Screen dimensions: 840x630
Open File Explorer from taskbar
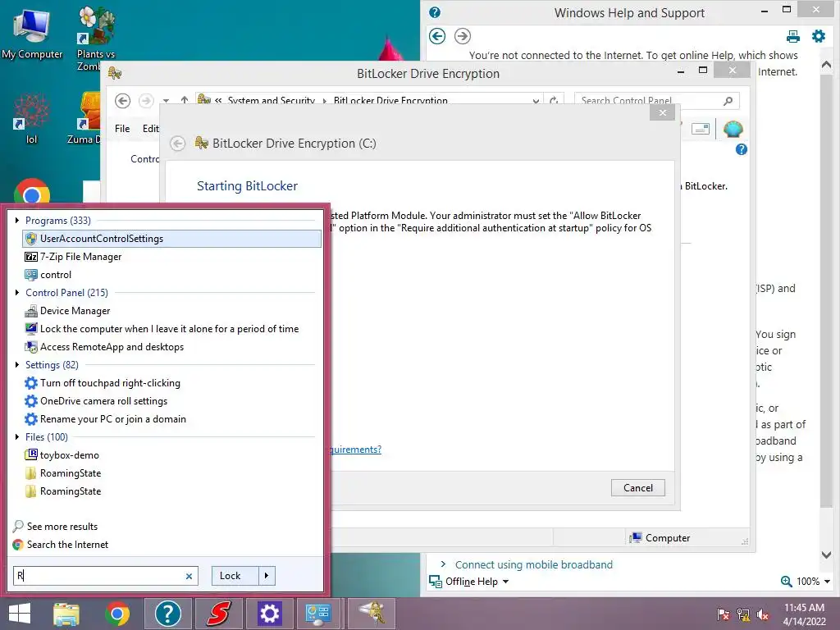[66, 614]
